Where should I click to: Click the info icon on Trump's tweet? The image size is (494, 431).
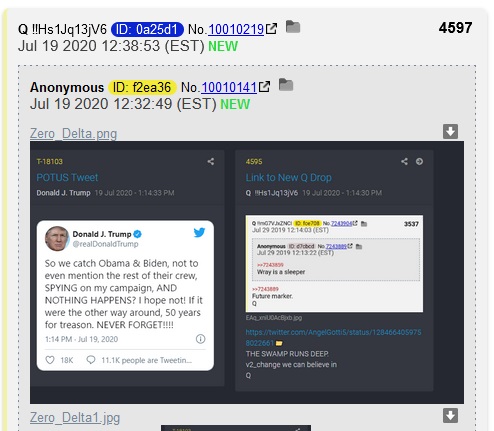[200, 339]
